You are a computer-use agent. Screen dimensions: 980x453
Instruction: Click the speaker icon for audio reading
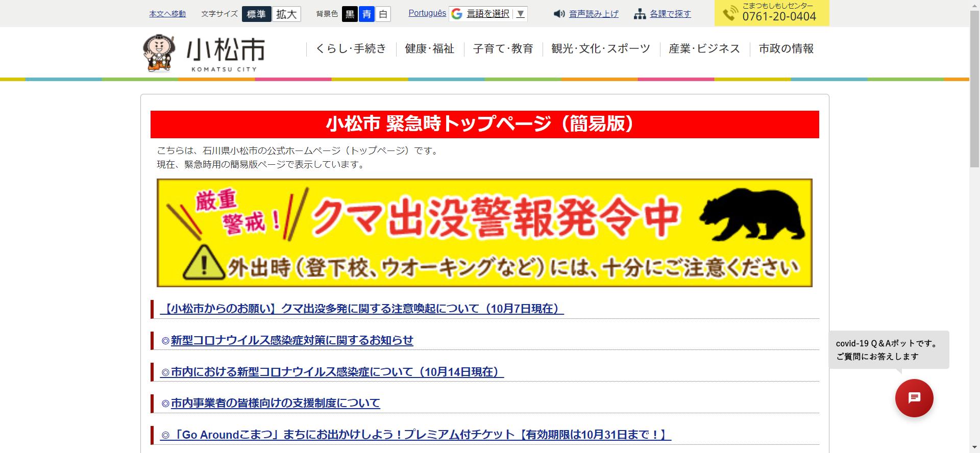point(559,14)
